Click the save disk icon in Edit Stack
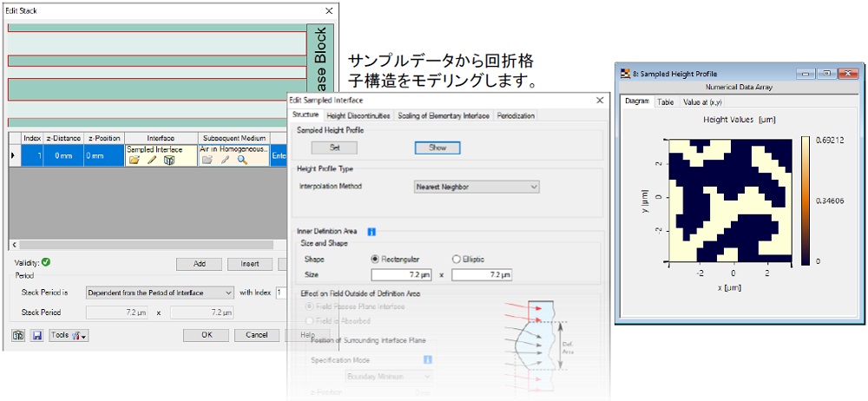This screenshot has width=868, height=401. [x=36, y=335]
